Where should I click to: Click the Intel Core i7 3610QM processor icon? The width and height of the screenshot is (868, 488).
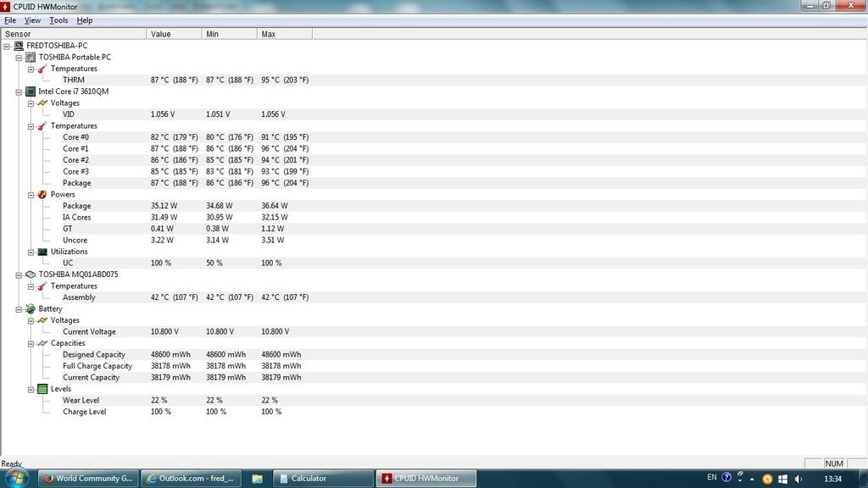(x=31, y=91)
